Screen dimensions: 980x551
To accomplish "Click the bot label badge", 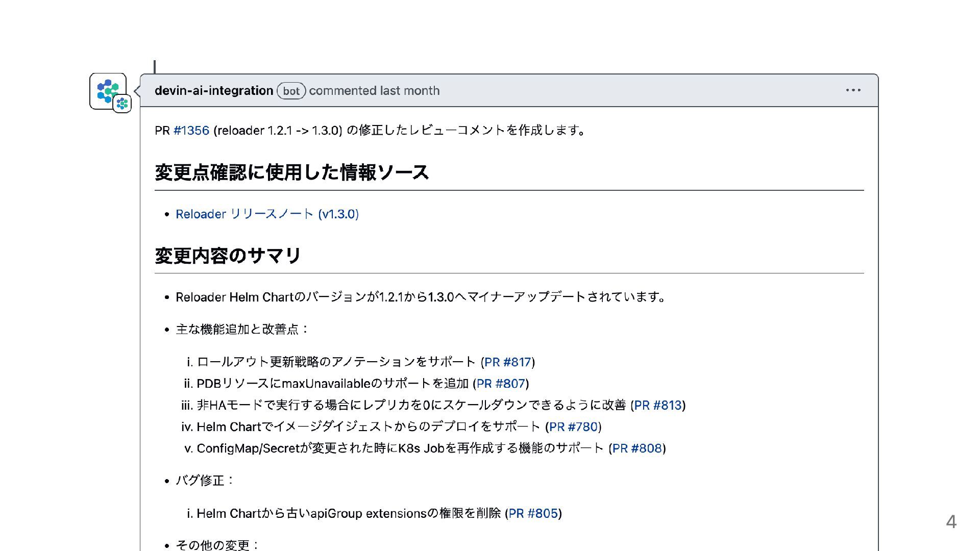I will tap(291, 91).
